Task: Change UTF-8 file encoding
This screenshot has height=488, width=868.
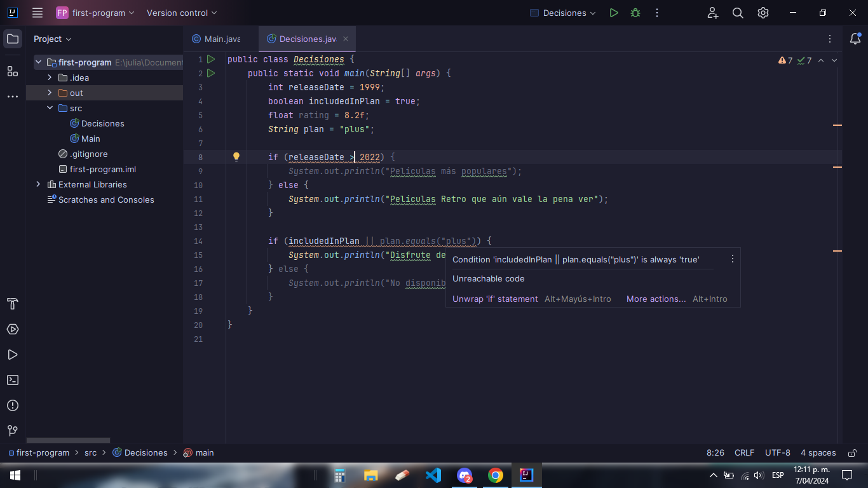Action: coord(778,453)
